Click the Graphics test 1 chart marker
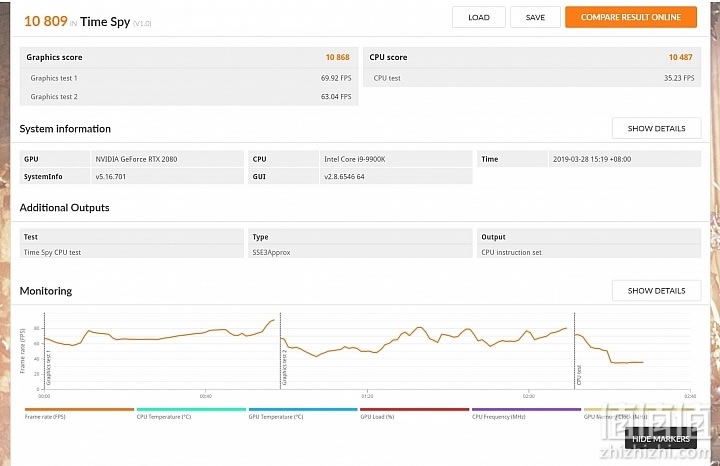Image resolution: width=720 pixels, height=466 pixels. coord(49,368)
